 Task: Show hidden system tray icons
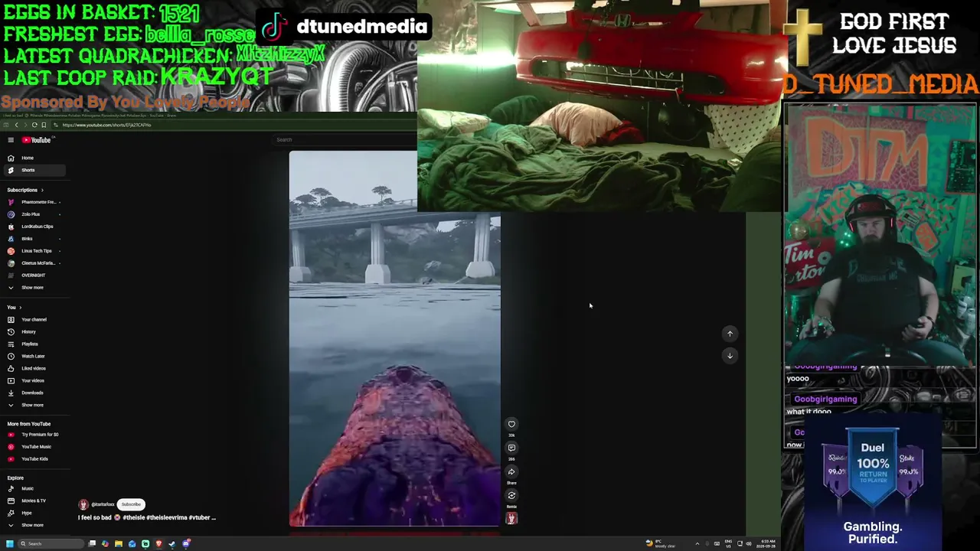pos(697,544)
